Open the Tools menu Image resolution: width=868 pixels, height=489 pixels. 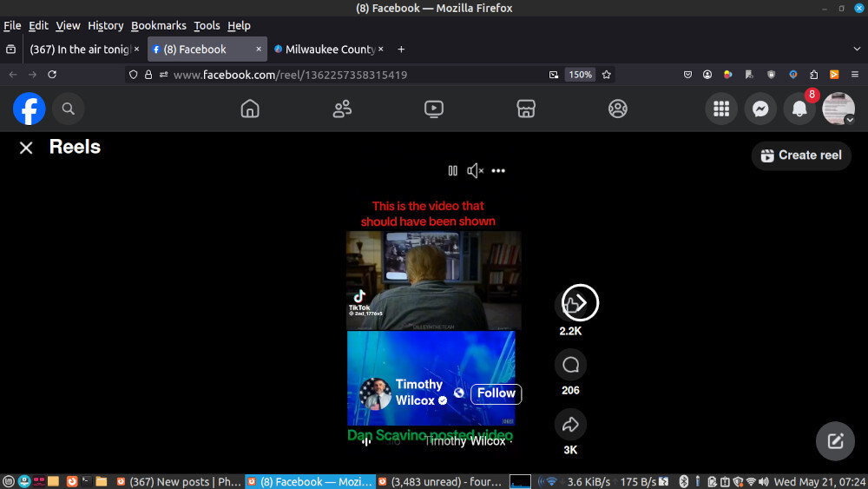pyautogui.click(x=207, y=25)
